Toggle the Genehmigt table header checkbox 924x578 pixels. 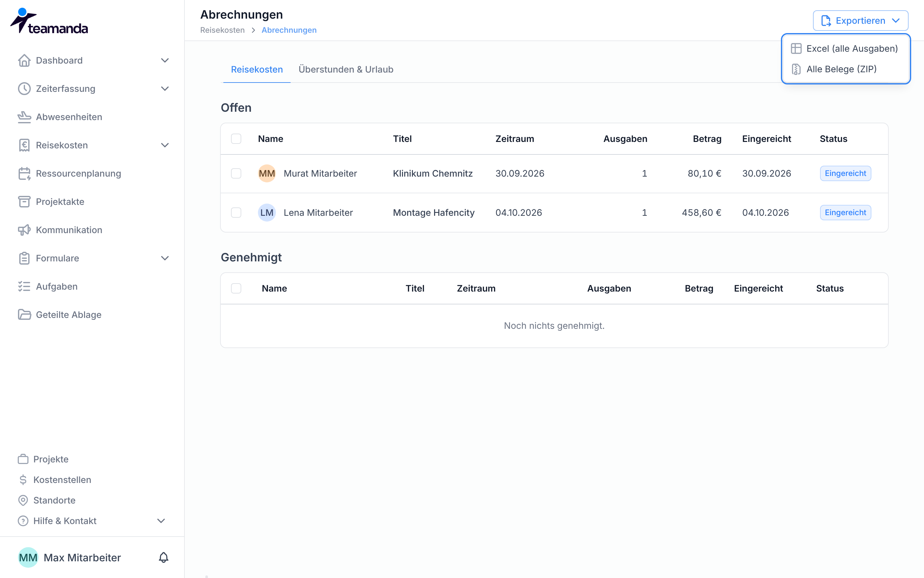(x=236, y=289)
